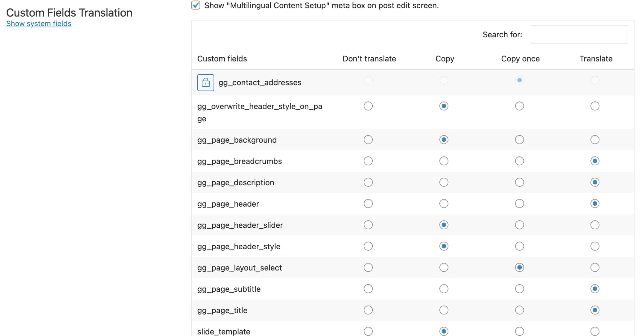Choose Copy once for gg_page_description
644x336 pixels.
click(519, 182)
